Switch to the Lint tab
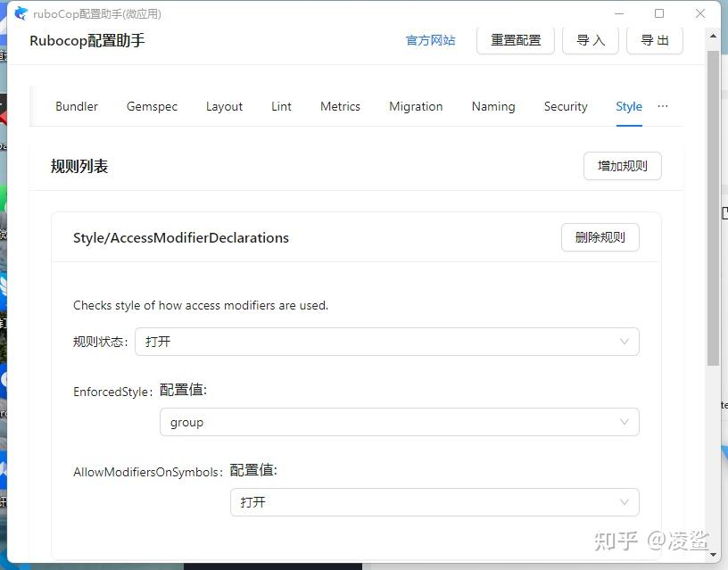This screenshot has height=570, width=728. pos(281,106)
